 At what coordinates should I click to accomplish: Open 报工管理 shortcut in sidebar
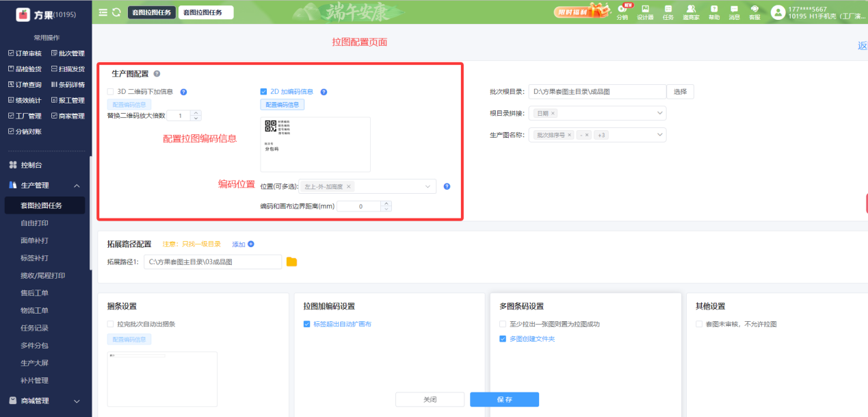[x=68, y=101]
